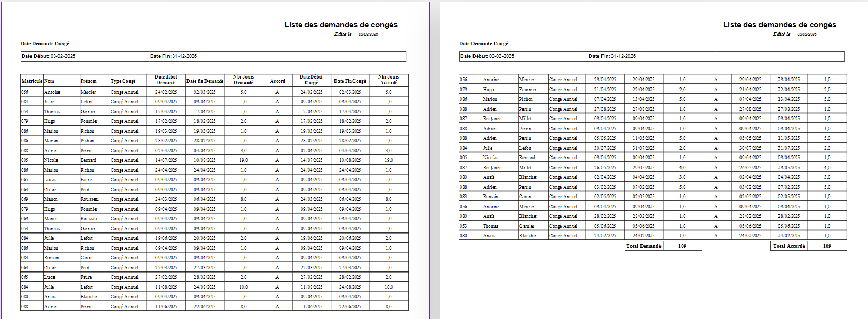Select the "Total Accordé" label
Viewport: 868px width, 321px height.
(x=789, y=246)
